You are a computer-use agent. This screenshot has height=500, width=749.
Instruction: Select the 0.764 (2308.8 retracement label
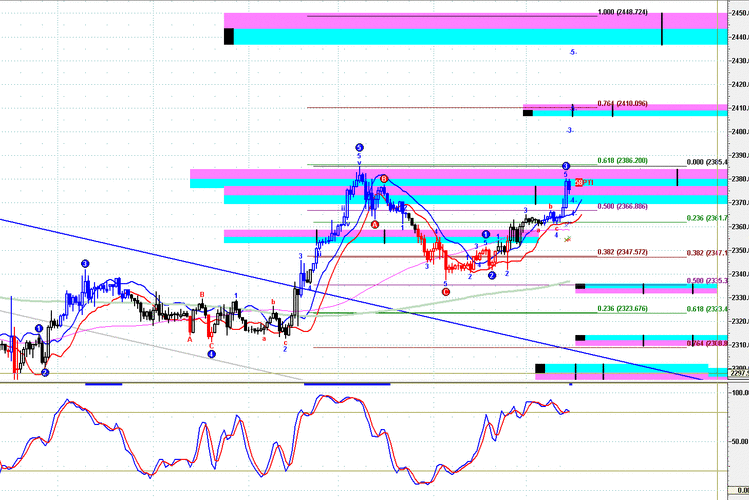click(x=707, y=343)
